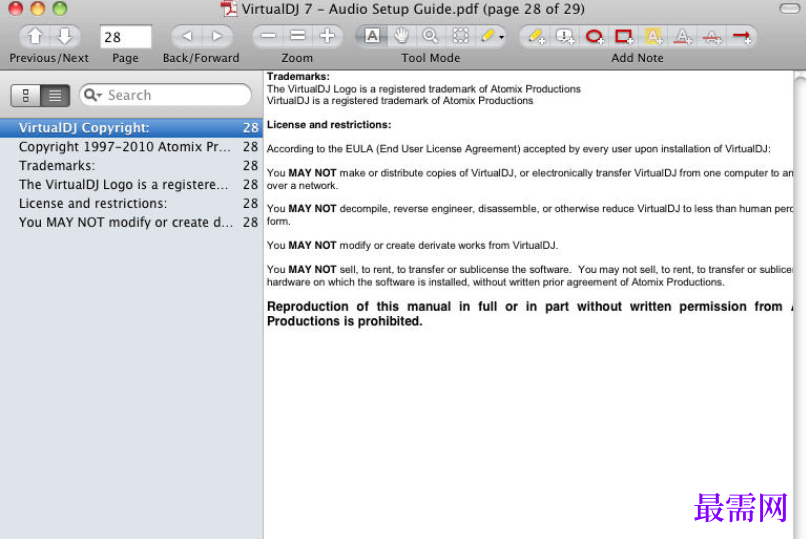Select 'Trademarks:' outline entry
The image size is (806, 539).
[x=131, y=165]
